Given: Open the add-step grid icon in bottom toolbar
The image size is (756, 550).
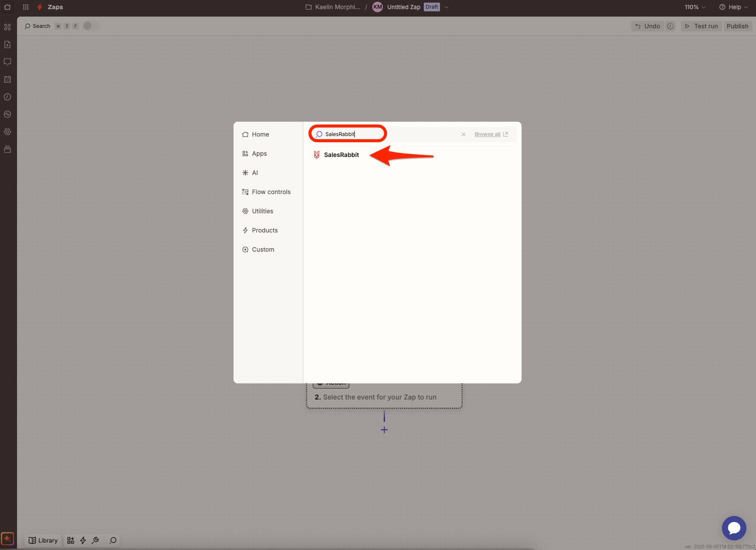Looking at the screenshot, I should [x=70, y=540].
